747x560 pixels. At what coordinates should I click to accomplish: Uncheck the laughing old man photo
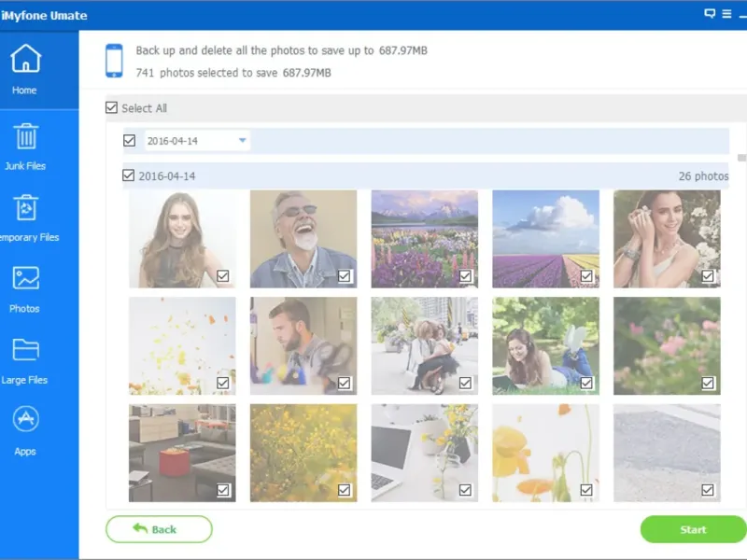click(344, 275)
